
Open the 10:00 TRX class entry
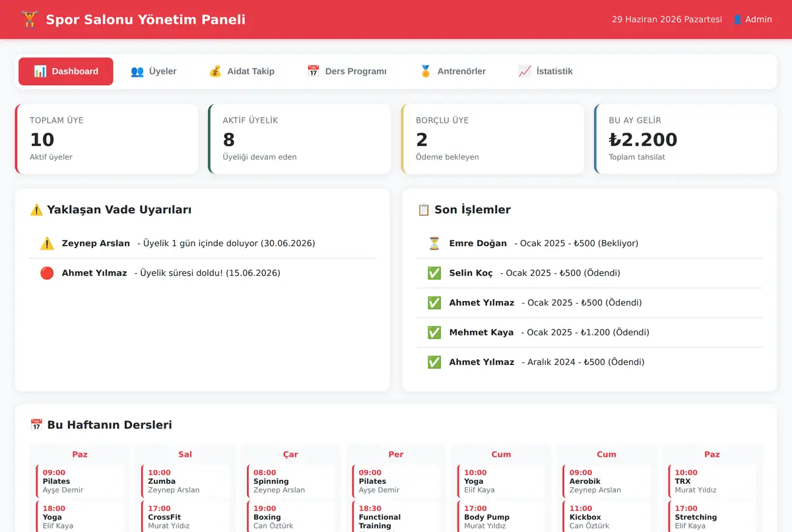pos(712,481)
